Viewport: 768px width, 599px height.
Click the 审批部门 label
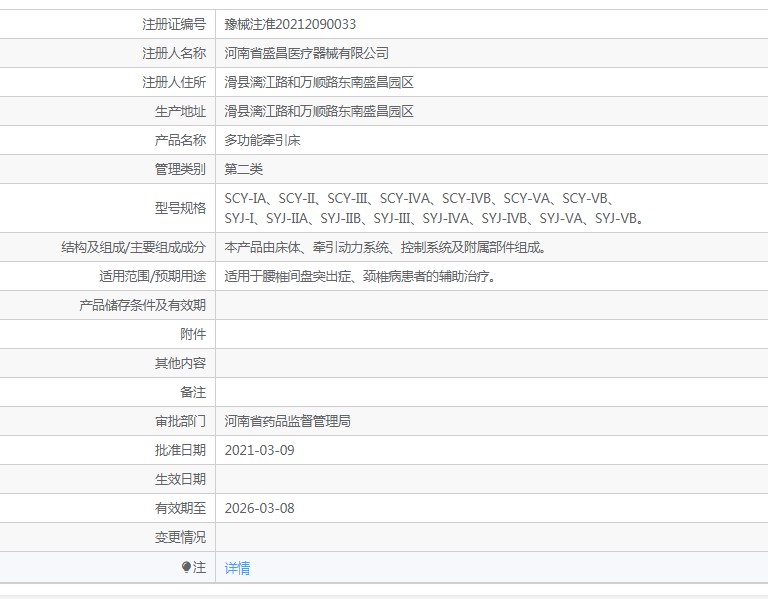click(180, 421)
